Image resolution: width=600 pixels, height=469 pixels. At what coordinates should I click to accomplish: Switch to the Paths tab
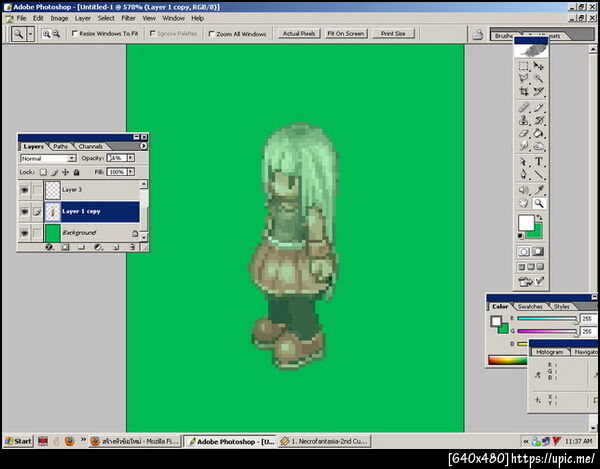click(60, 146)
